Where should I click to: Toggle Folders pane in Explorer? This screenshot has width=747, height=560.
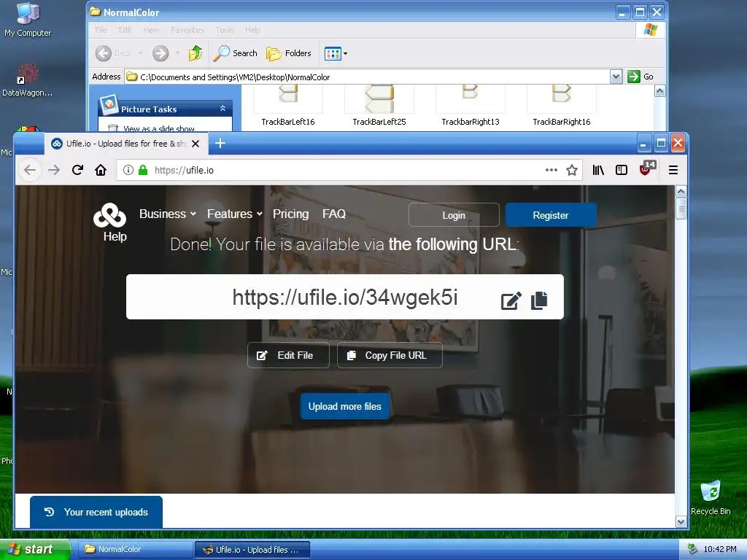(x=289, y=52)
